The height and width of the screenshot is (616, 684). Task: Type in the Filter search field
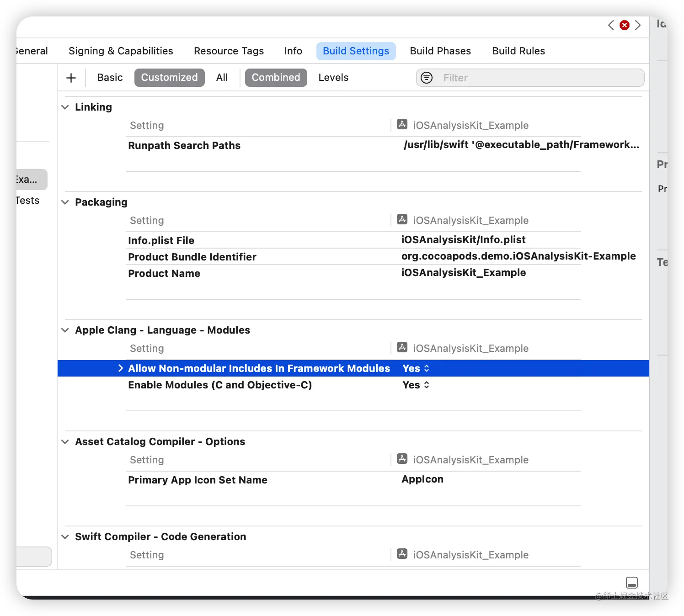pyautogui.click(x=530, y=78)
